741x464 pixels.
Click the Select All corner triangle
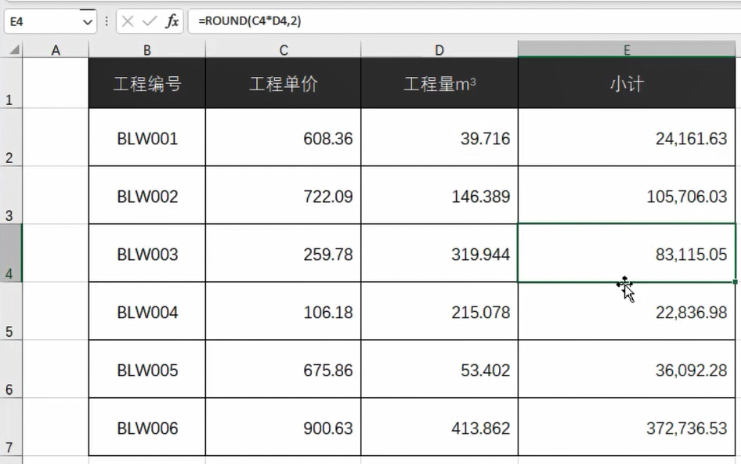click(x=14, y=49)
